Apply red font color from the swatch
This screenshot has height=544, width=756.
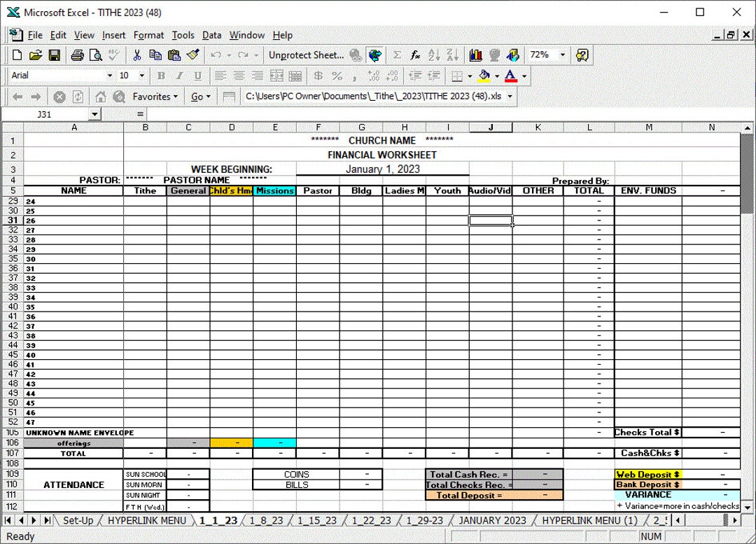pos(509,76)
